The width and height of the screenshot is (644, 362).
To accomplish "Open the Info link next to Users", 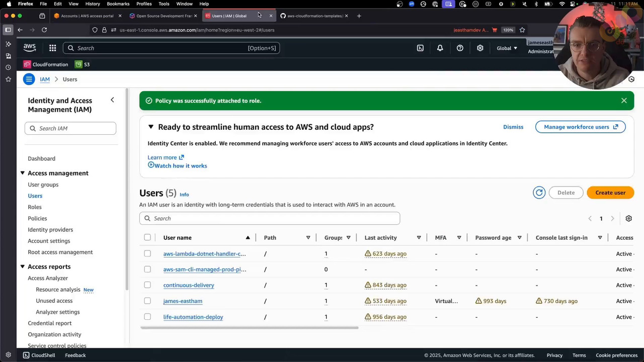I will pos(184,195).
